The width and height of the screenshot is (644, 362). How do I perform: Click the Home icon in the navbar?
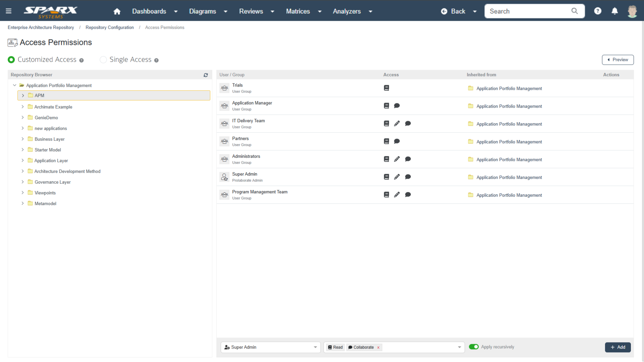(117, 11)
